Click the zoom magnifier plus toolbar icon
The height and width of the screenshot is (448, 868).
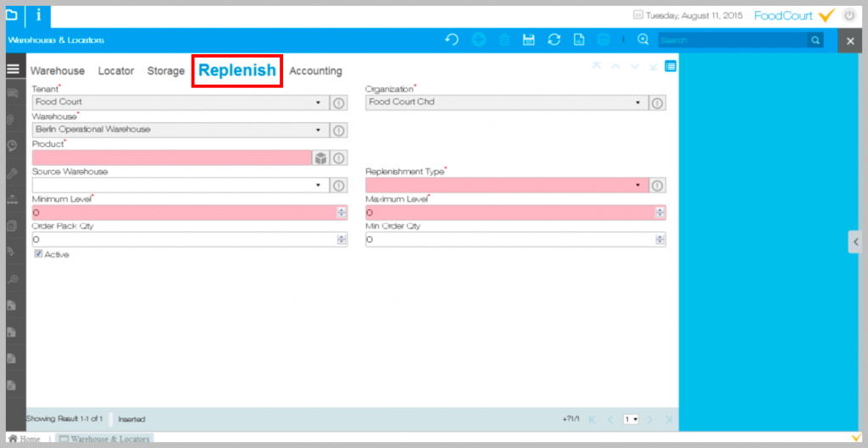click(x=643, y=40)
